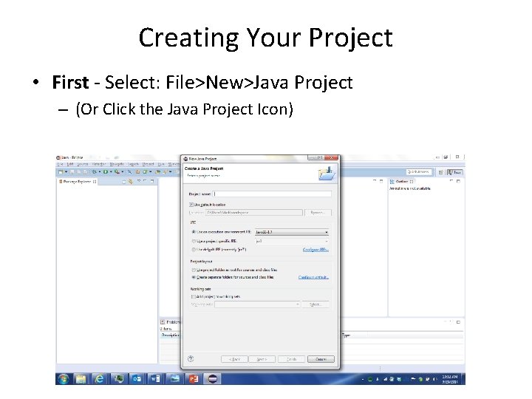532x399 pixels.
Task: Minimize the Package Explorer view
Action: [x=146, y=181]
